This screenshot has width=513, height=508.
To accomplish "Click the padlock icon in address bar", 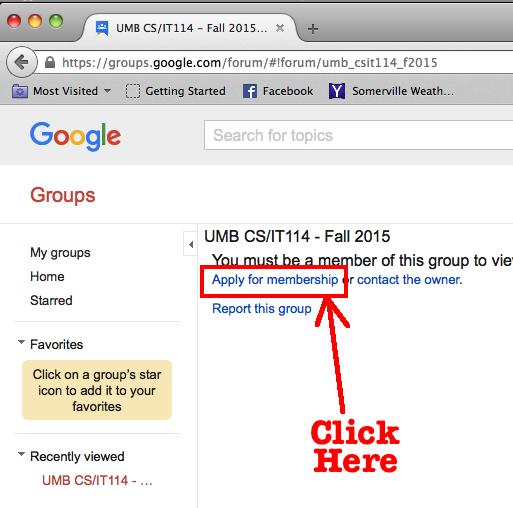I will [x=50, y=62].
